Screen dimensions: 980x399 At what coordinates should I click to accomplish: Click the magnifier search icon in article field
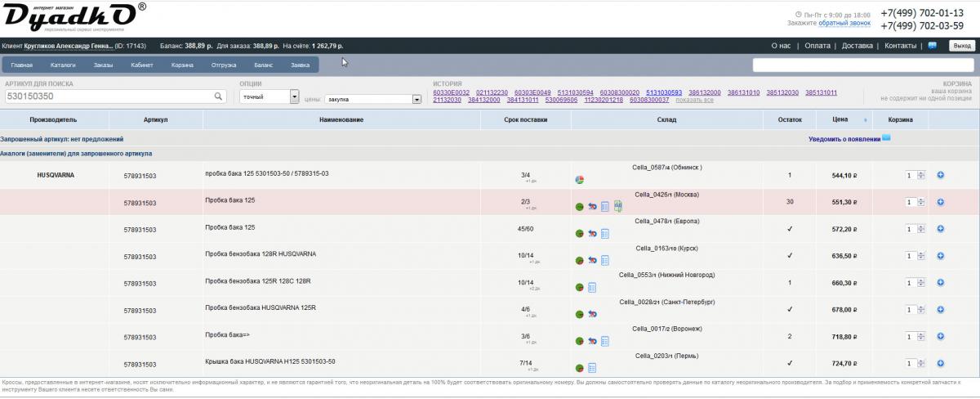tap(218, 96)
